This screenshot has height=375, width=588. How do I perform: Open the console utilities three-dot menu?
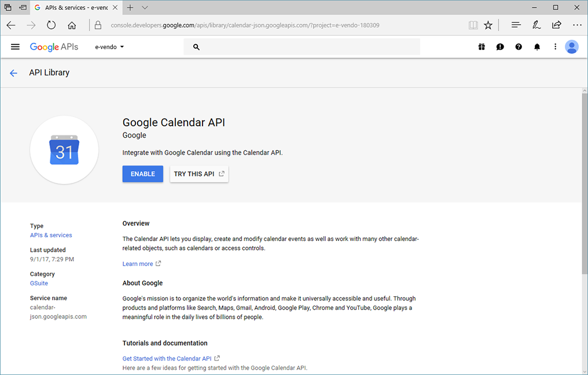[555, 47]
